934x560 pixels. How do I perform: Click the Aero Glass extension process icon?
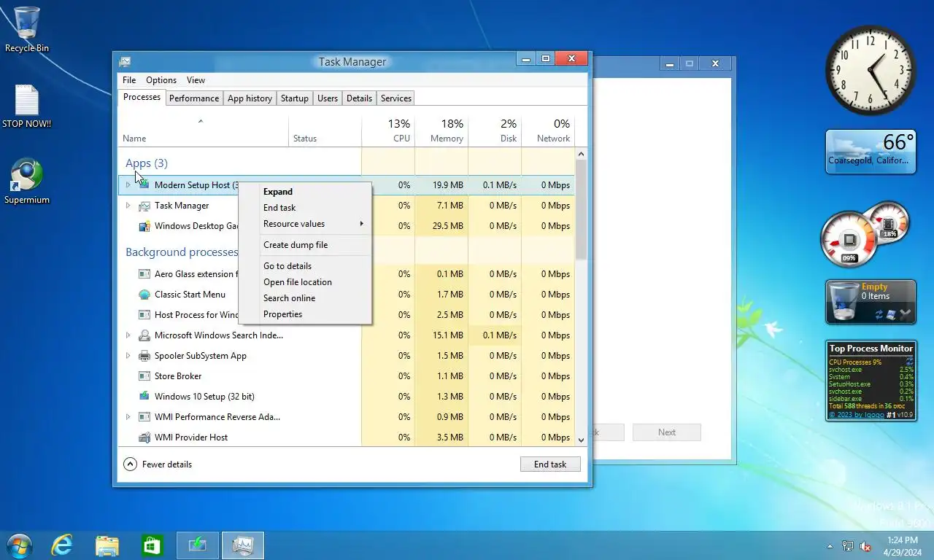(144, 274)
